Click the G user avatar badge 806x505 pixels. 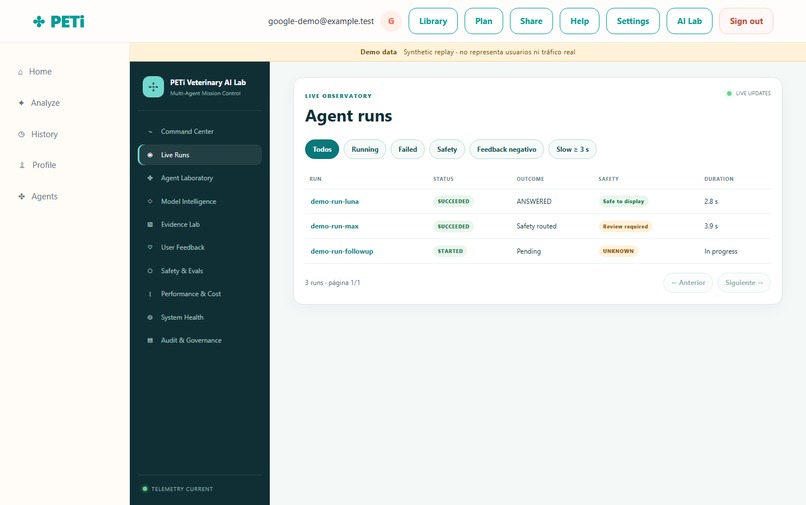tap(391, 21)
